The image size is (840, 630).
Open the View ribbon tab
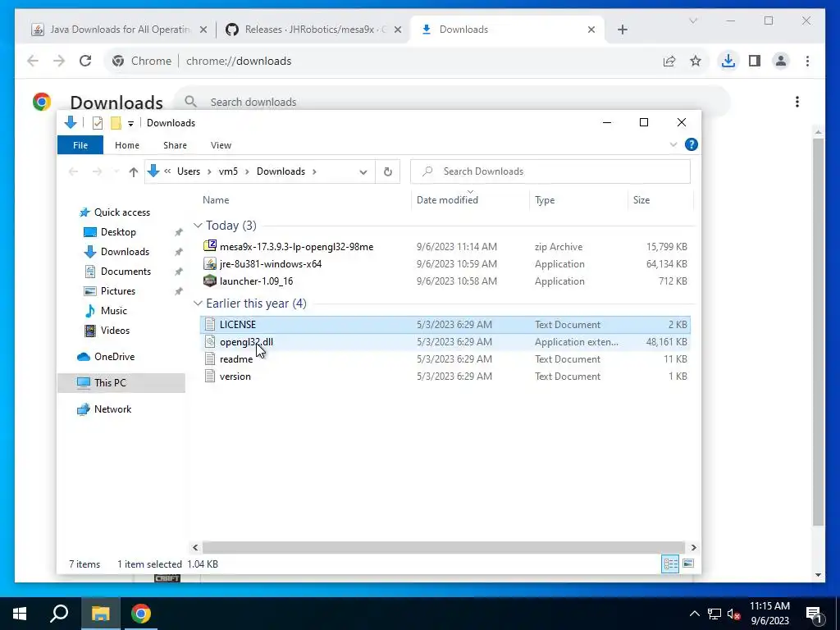point(221,145)
